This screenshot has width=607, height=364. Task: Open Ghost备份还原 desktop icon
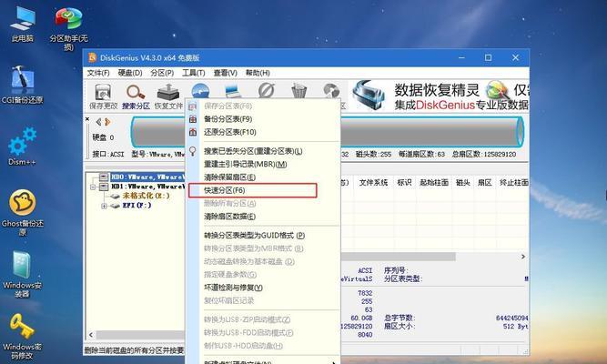click(23, 212)
